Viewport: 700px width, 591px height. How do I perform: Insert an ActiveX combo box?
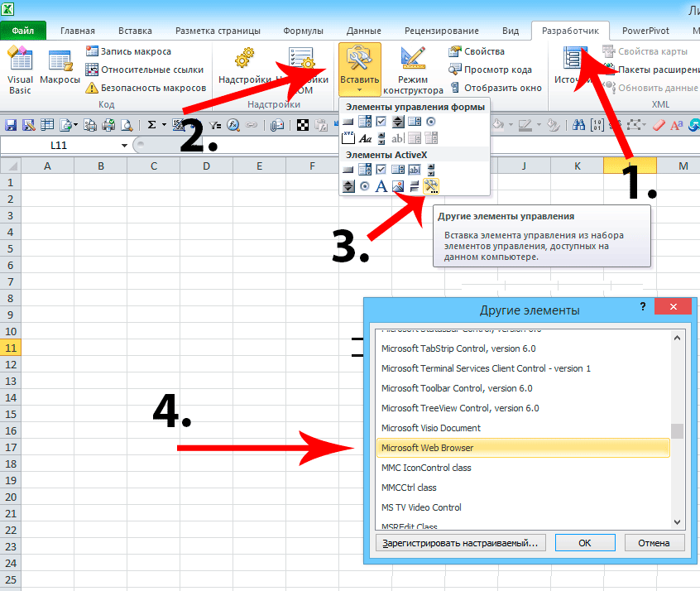pos(365,170)
